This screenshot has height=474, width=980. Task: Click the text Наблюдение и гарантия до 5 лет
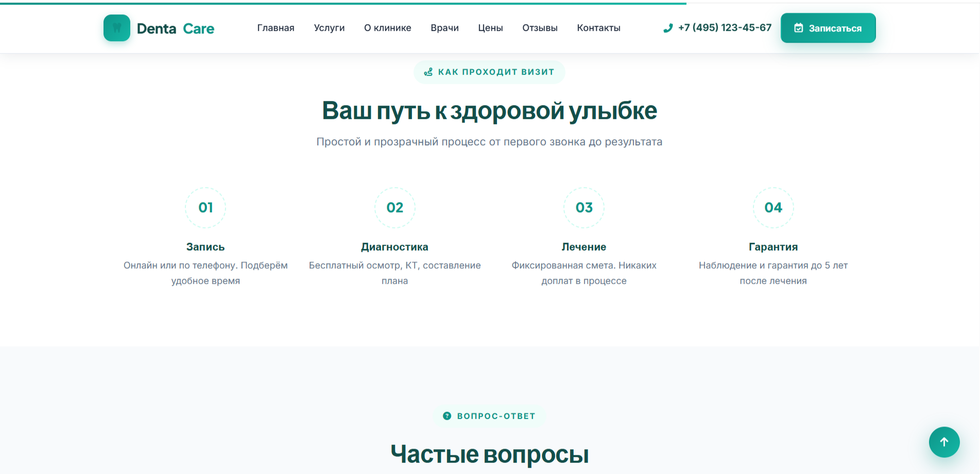(x=773, y=265)
